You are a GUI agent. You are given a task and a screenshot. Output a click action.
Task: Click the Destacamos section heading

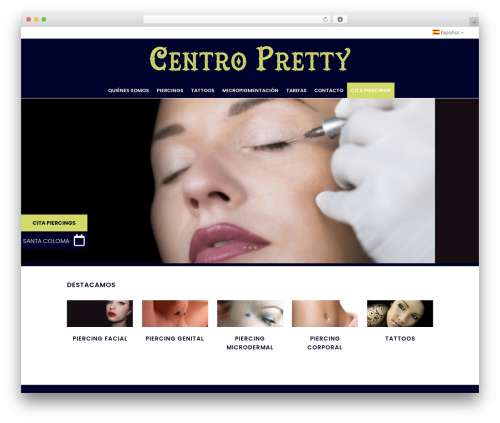pyautogui.click(x=91, y=285)
